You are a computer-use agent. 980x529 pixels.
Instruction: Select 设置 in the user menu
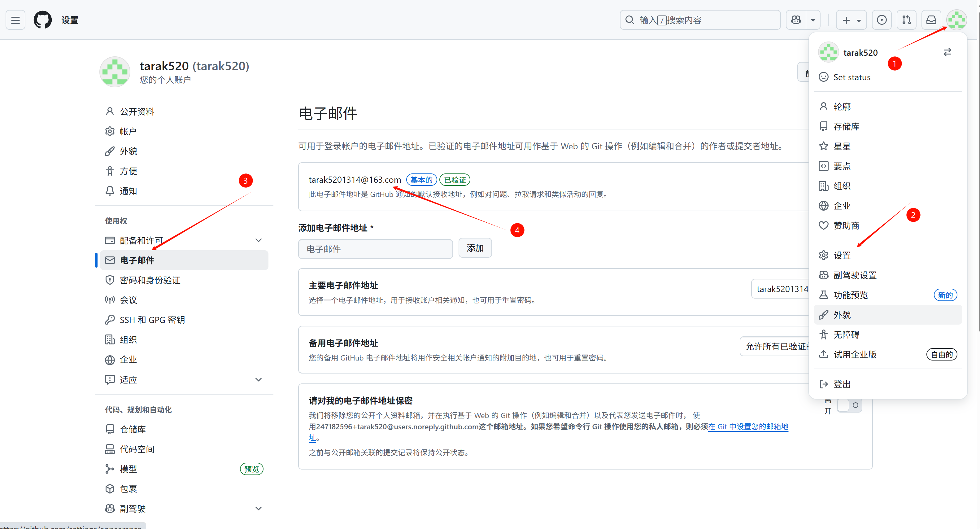[842, 256]
